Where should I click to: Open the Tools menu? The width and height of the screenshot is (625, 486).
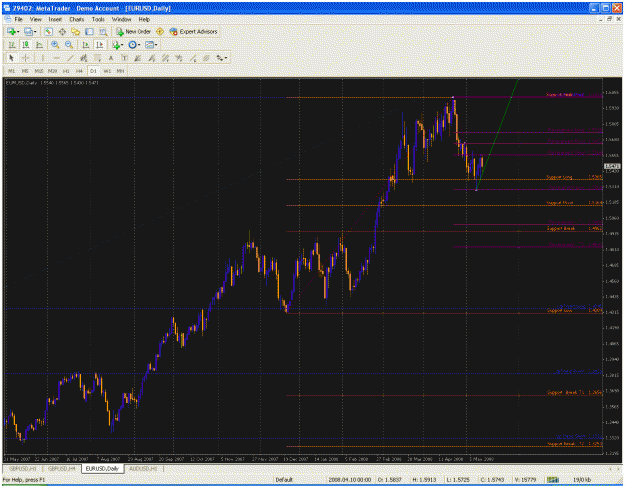pos(98,19)
